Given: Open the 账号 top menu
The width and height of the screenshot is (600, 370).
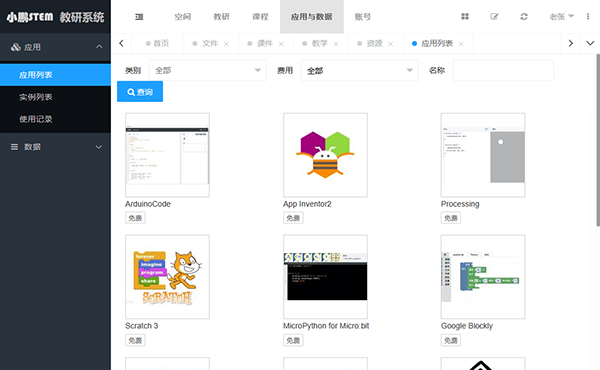Looking at the screenshot, I should click(362, 17).
